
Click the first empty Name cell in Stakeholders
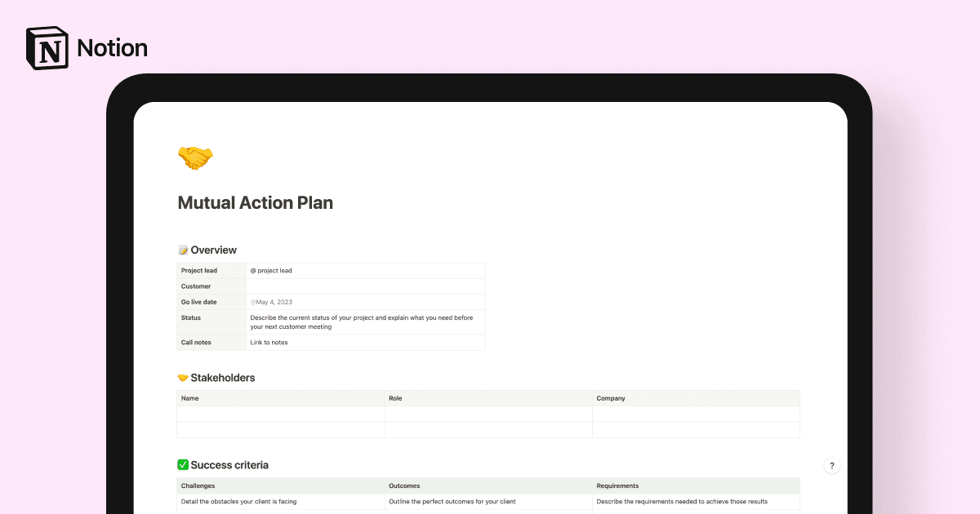click(280, 414)
